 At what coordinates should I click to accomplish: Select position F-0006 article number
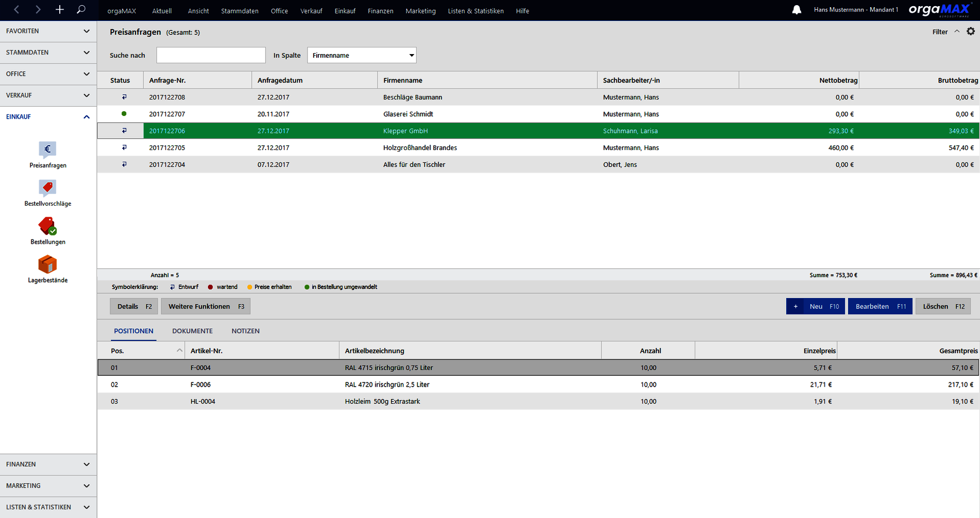[201, 385]
